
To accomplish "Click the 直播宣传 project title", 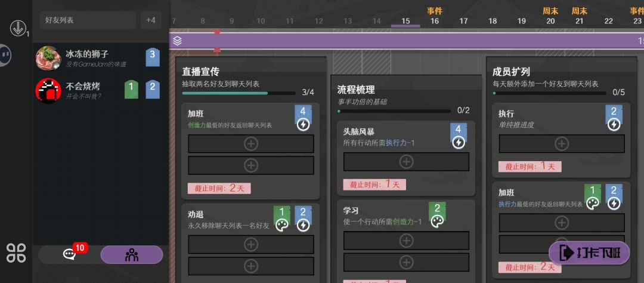I will [200, 72].
